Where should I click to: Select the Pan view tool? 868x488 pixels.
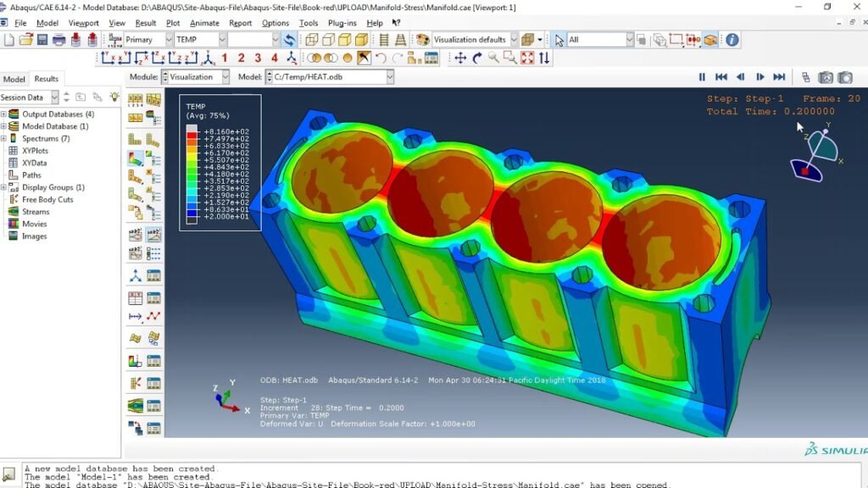(460, 58)
